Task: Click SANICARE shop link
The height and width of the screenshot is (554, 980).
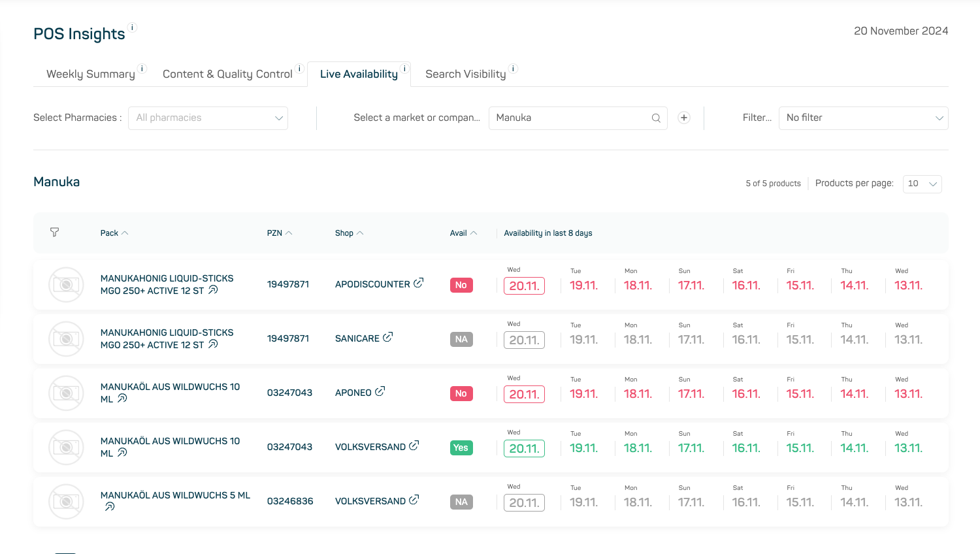Action: [x=357, y=338]
